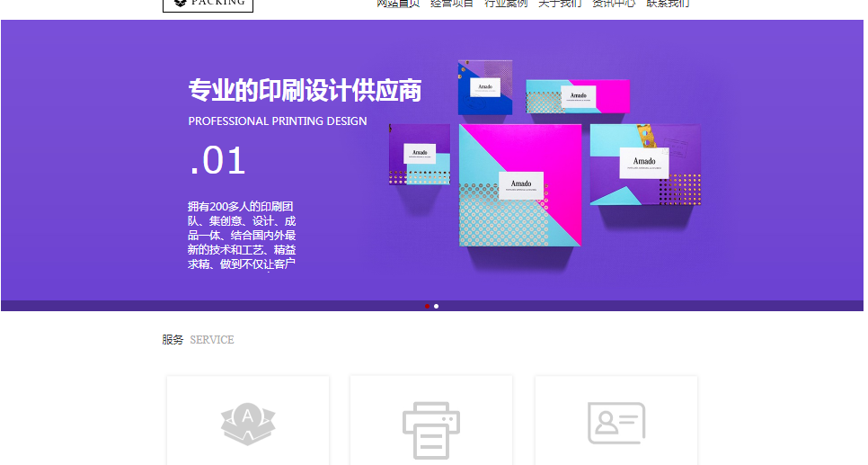Go to 网站首页 in the navigation
The image size is (868, 465).
397,4
